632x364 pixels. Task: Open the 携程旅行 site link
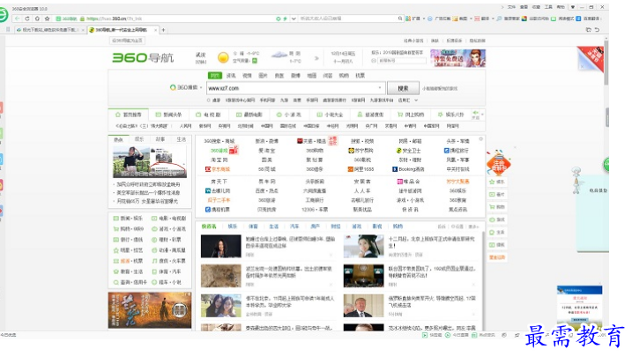point(457,151)
